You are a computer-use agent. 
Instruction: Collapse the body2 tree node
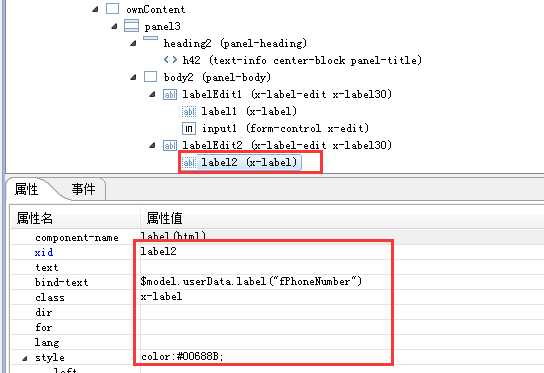133,78
